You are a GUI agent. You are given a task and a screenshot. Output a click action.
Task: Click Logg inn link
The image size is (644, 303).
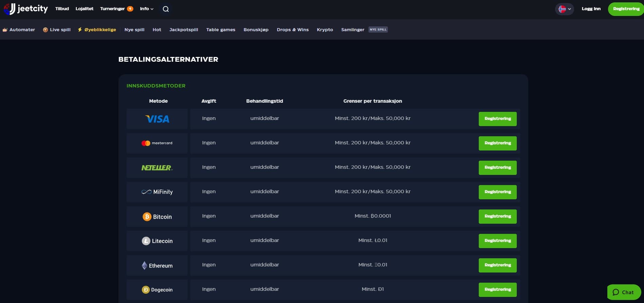pyautogui.click(x=591, y=9)
